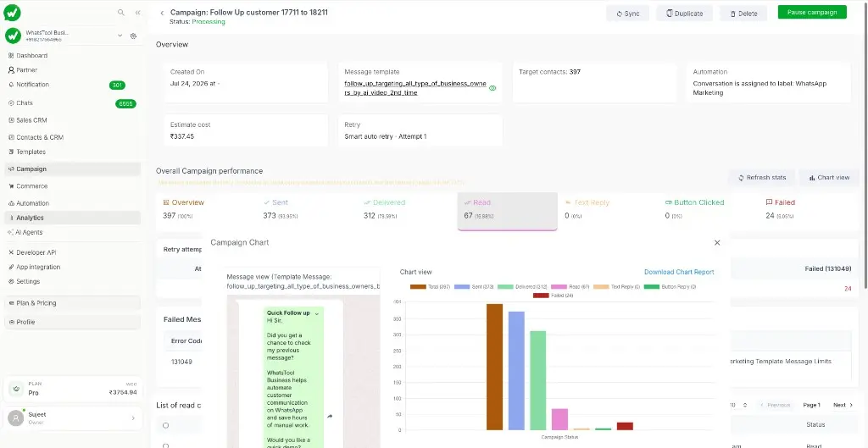The height and width of the screenshot is (448, 868).
Task: Click the Pause campaign button
Action: [812, 12]
